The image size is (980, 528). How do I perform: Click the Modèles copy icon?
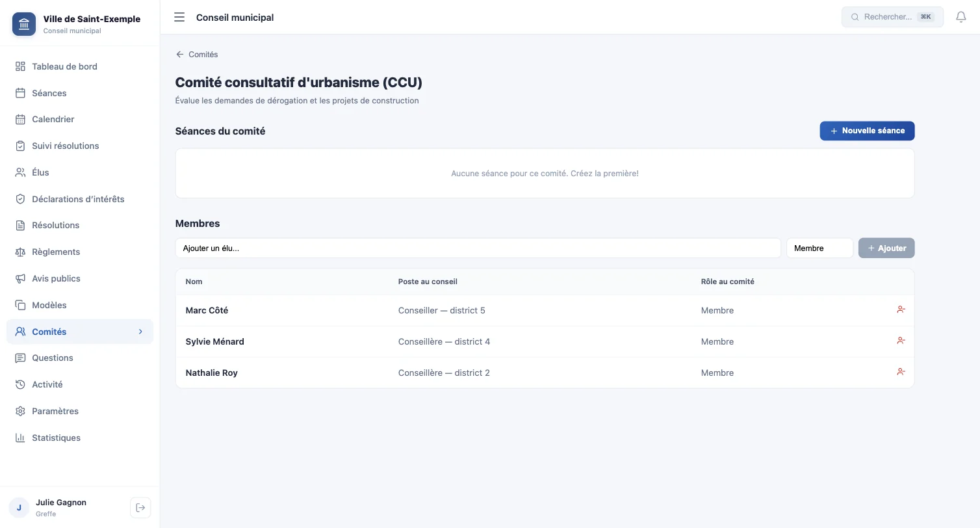point(20,305)
